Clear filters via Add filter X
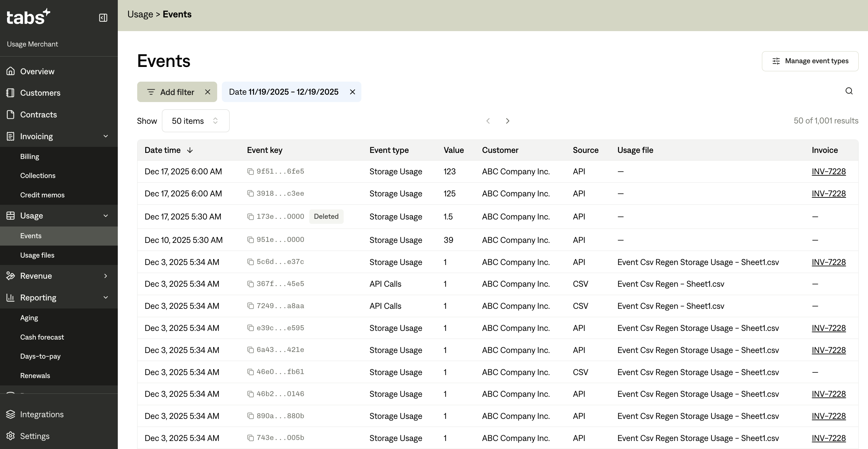The image size is (868, 449). click(x=207, y=92)
